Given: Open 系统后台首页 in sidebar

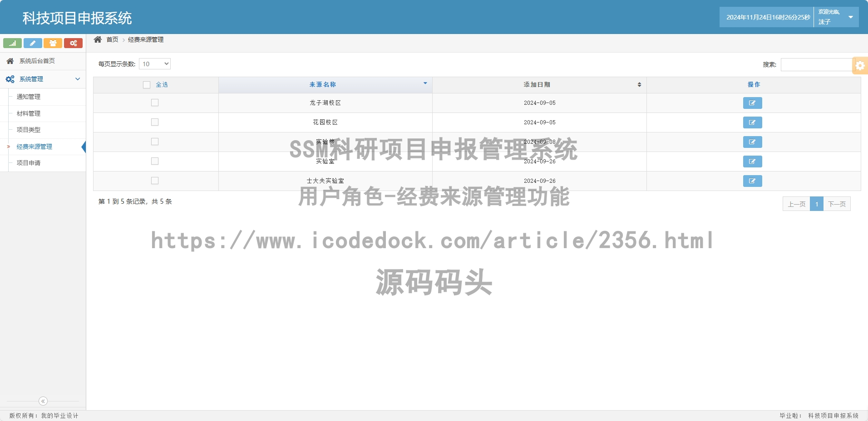Looking at the screenshot, I should (43, 61).
